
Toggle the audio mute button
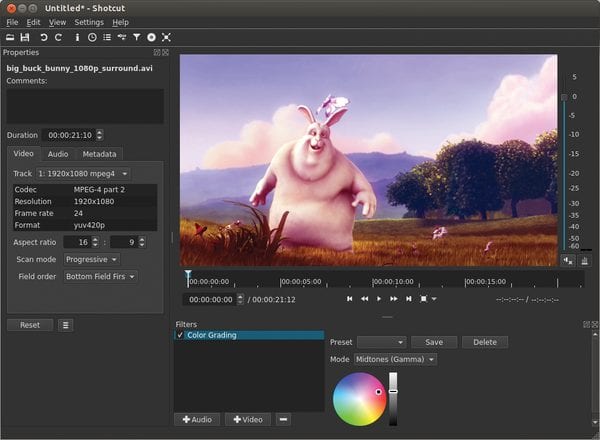coord(568,260)
